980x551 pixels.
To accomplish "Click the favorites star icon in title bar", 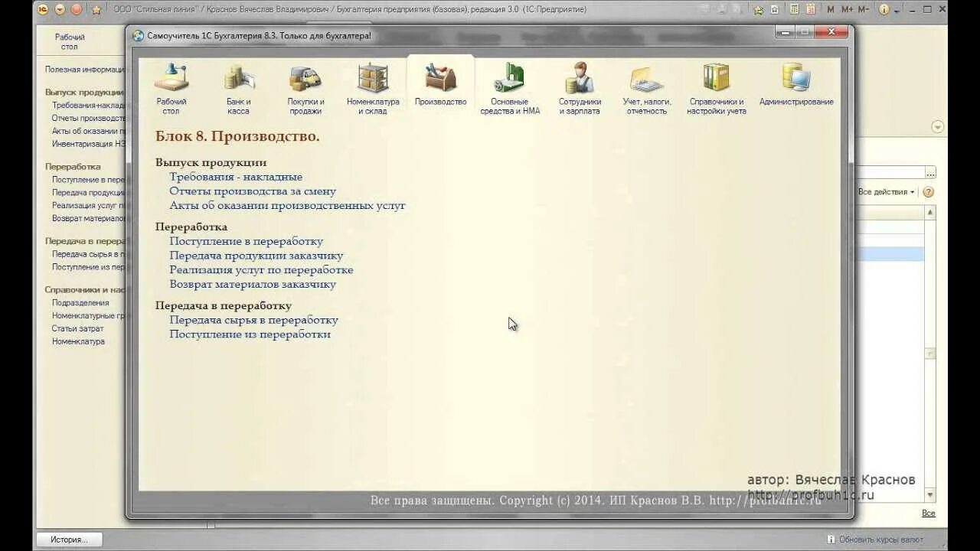I will tap(96, 9).
